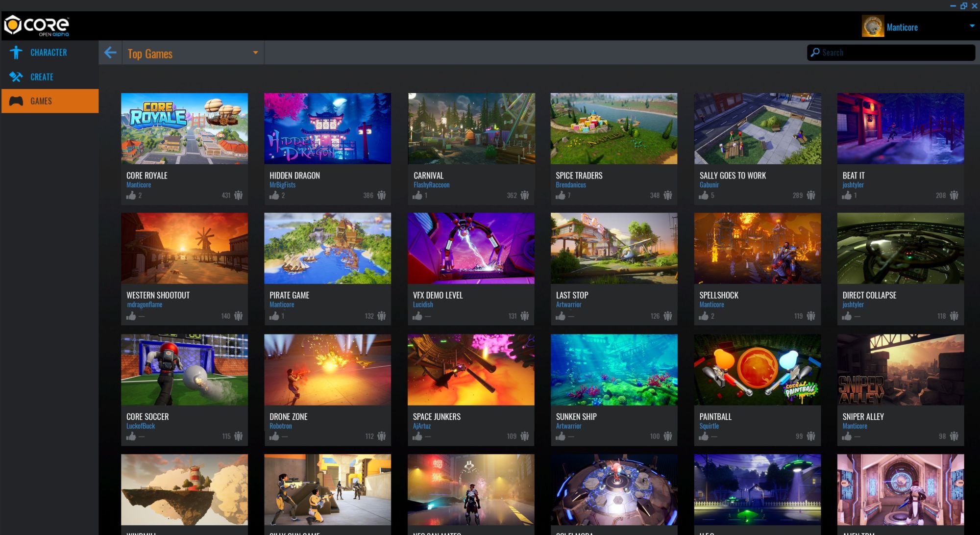Click the Core logo in header
This screenshot has width=980, height=535.
(x=37, y=25)
